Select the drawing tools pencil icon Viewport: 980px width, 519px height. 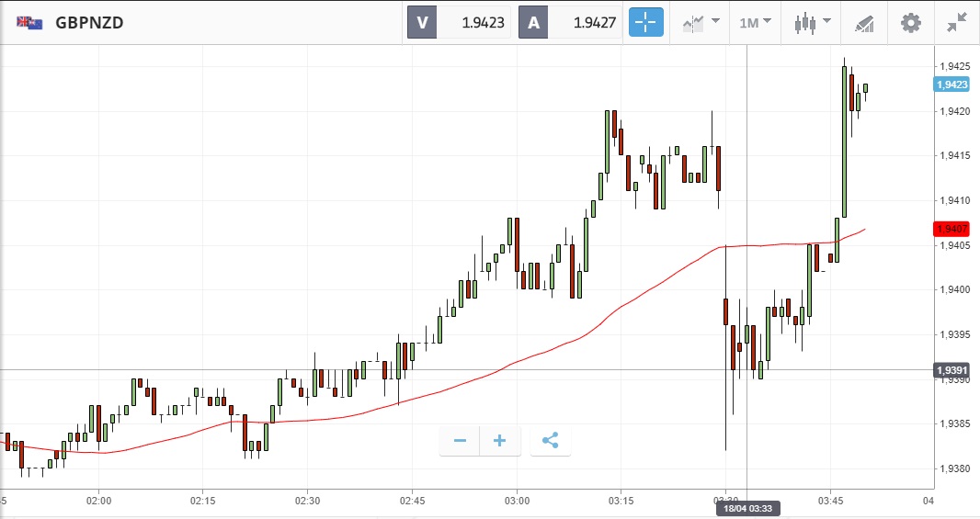point(863,23)
